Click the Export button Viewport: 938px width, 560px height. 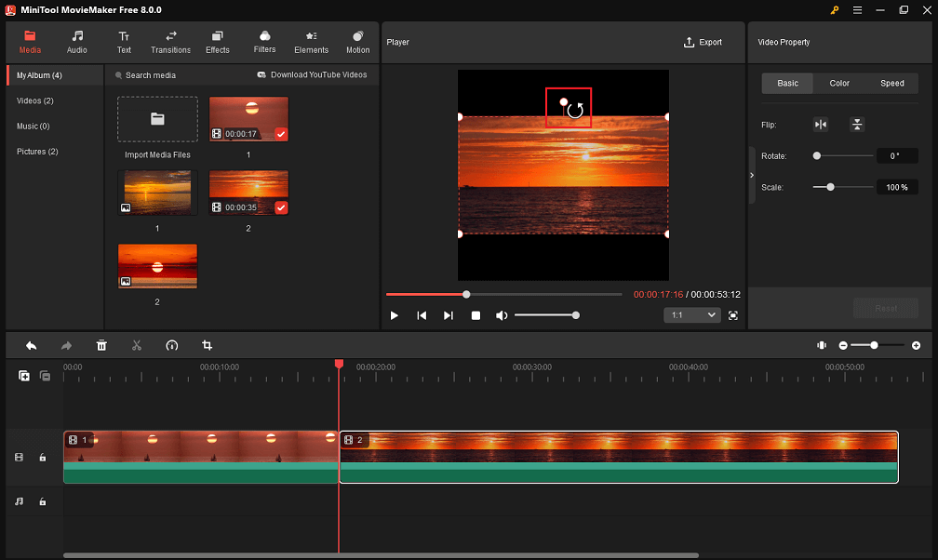[x=703, y=43]
